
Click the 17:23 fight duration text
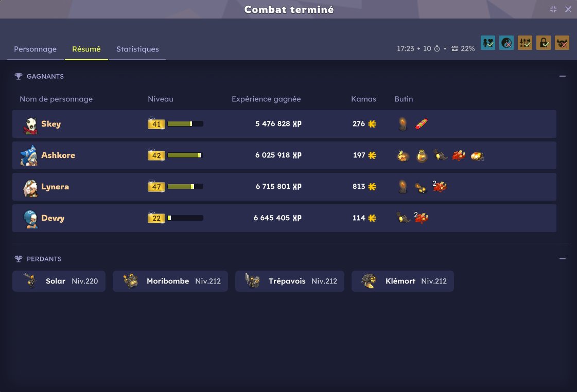(x=405, y=48)
